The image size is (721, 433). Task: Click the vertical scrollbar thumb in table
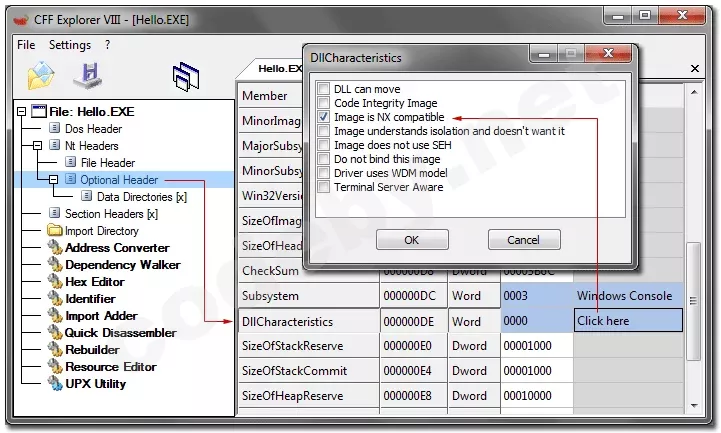tap(693, 301)
